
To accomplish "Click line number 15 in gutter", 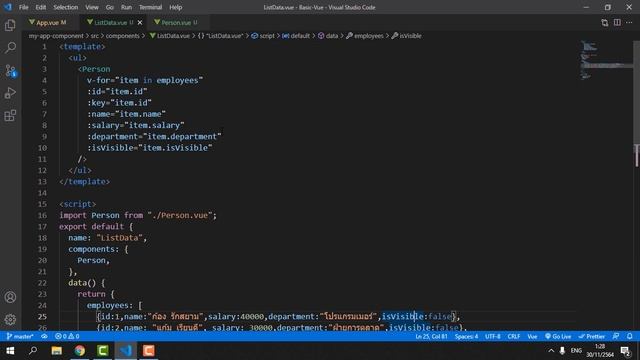I will (42, 204).
